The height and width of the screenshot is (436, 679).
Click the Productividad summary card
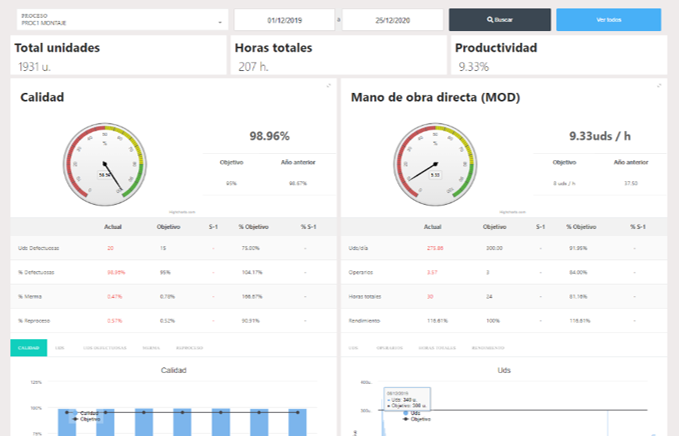tap(558, 56)
